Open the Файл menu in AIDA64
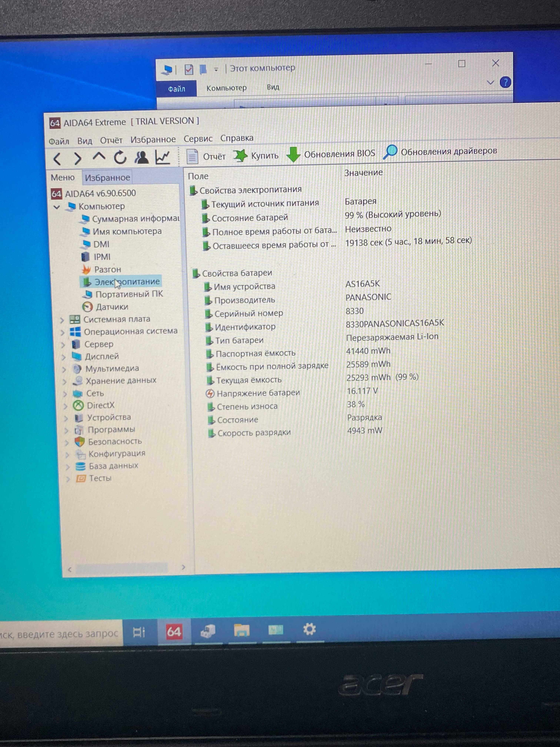 [59, 141]
